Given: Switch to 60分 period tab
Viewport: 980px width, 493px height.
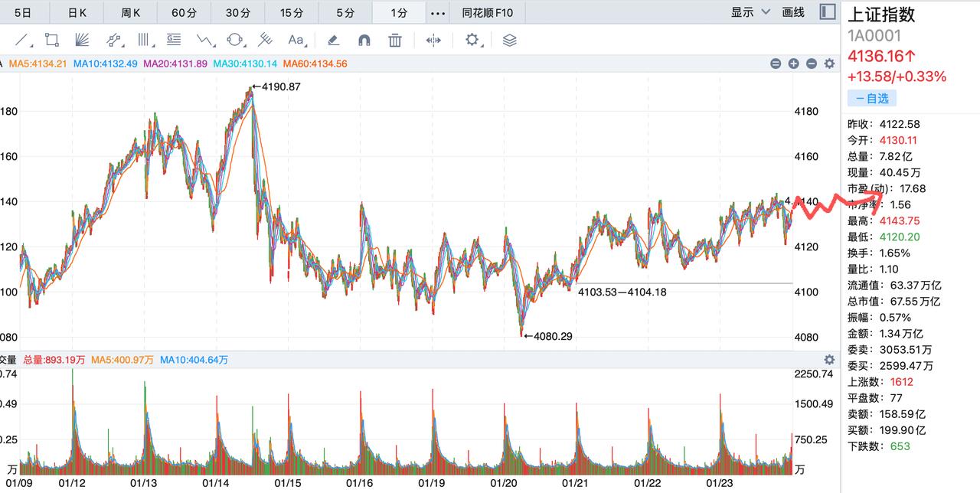Looking at the screenshot, I should click(x=185, y=12).
